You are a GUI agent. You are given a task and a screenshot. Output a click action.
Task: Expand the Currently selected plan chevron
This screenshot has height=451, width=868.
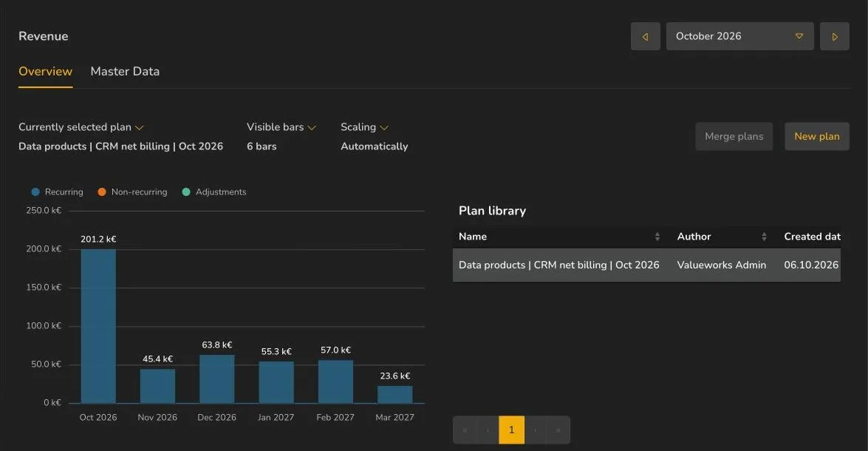(x=140, y=127)
